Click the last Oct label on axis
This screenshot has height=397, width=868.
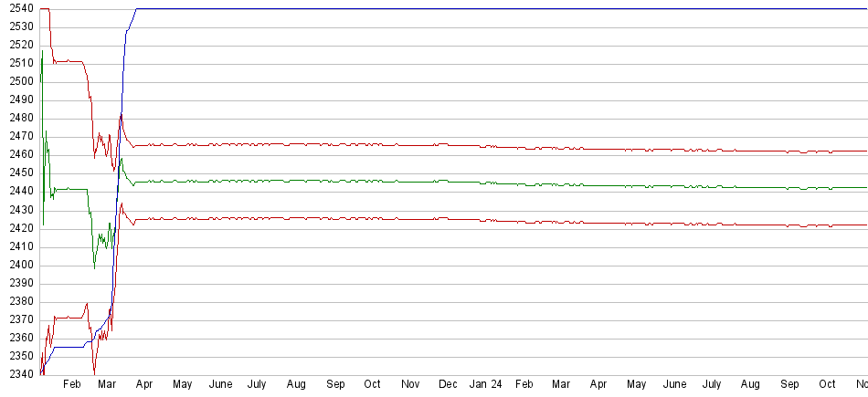828,385
